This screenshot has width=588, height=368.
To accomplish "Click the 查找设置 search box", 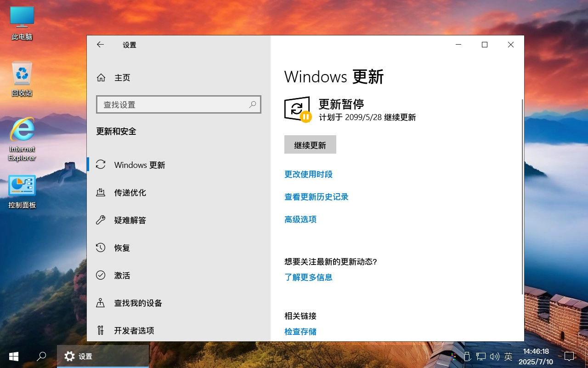I will [x=179, y=104].
